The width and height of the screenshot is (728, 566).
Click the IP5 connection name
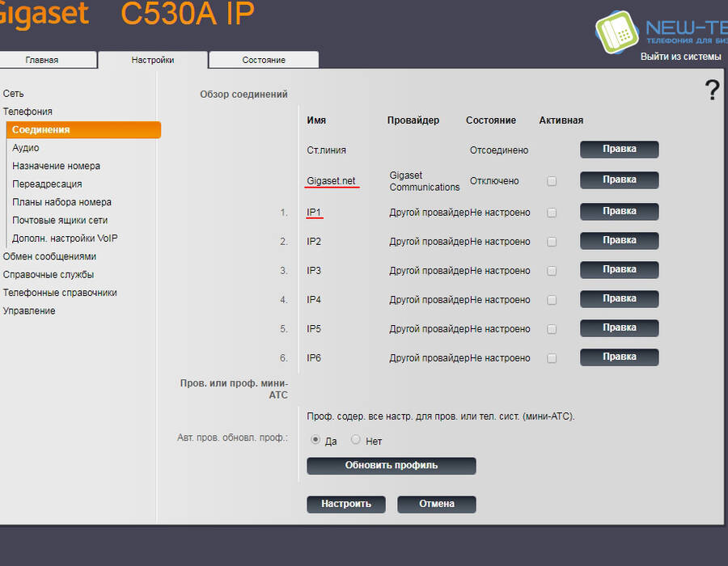(314, 329)
